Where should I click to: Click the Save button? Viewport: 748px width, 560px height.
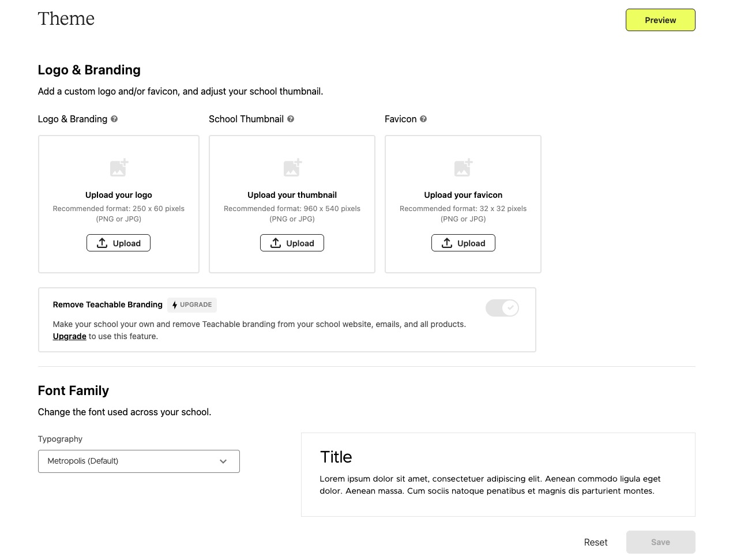[x=660, y=542]
